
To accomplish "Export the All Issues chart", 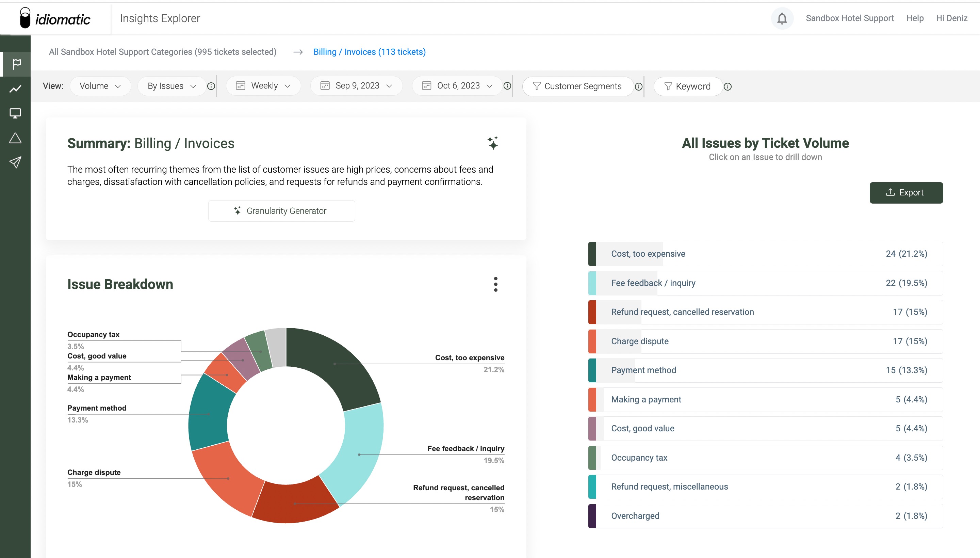I will (906, 192).
